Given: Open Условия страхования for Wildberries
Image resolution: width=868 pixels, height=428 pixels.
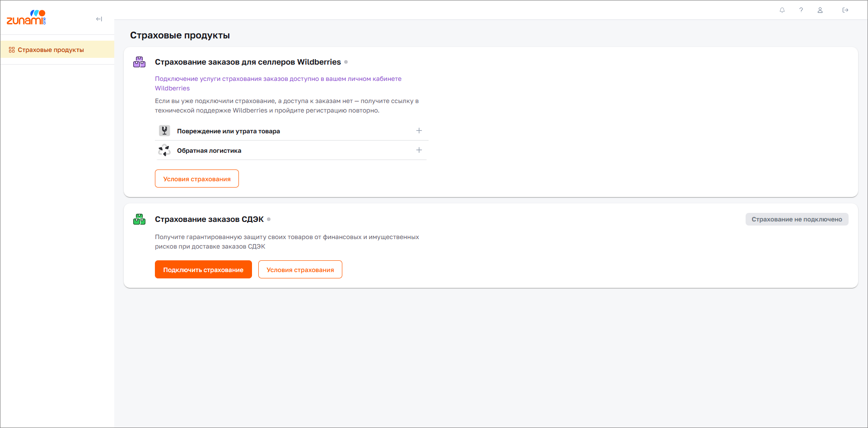Looking at the screenshot, I should [x=197, y=179].
